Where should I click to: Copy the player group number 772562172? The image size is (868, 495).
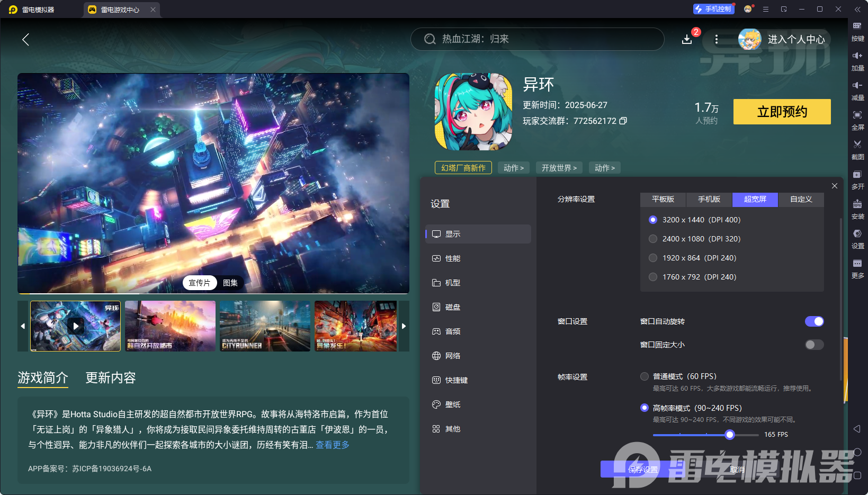tap(623, 121)
